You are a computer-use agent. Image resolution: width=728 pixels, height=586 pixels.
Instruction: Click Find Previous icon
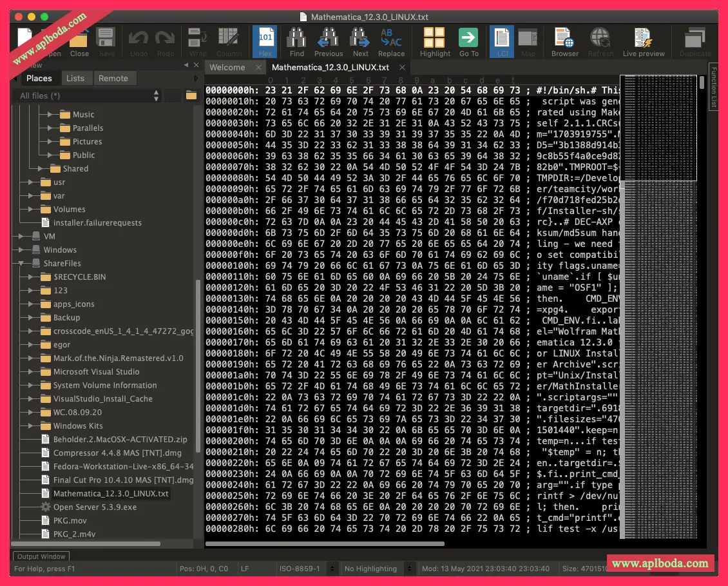pyautogui.click(x=329, y=42)
